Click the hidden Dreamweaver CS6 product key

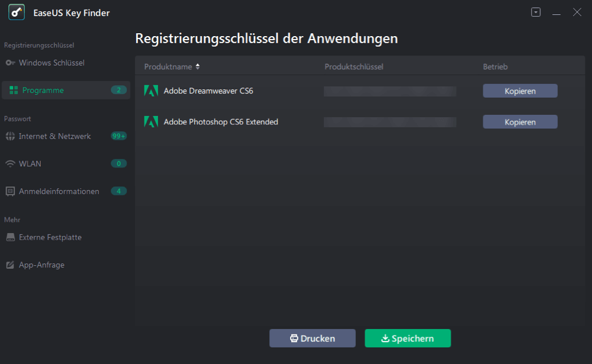point(390,91)
